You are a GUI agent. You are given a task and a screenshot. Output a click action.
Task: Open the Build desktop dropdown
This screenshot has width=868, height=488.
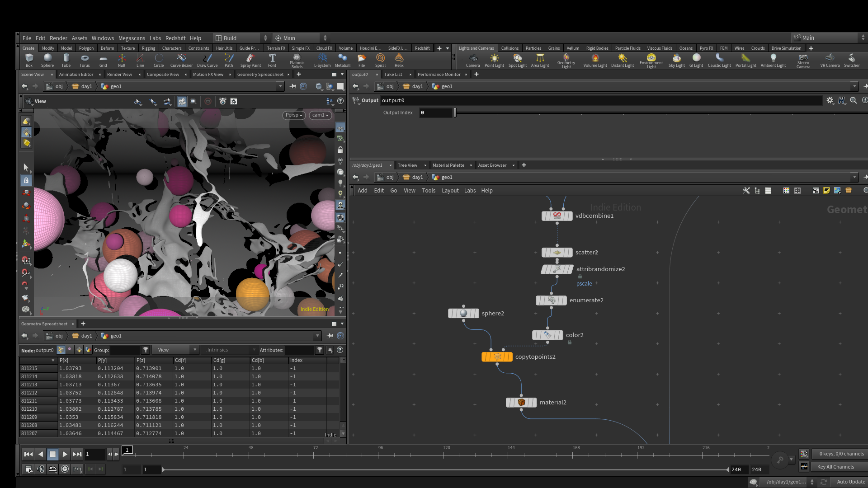tap(241, 38)
